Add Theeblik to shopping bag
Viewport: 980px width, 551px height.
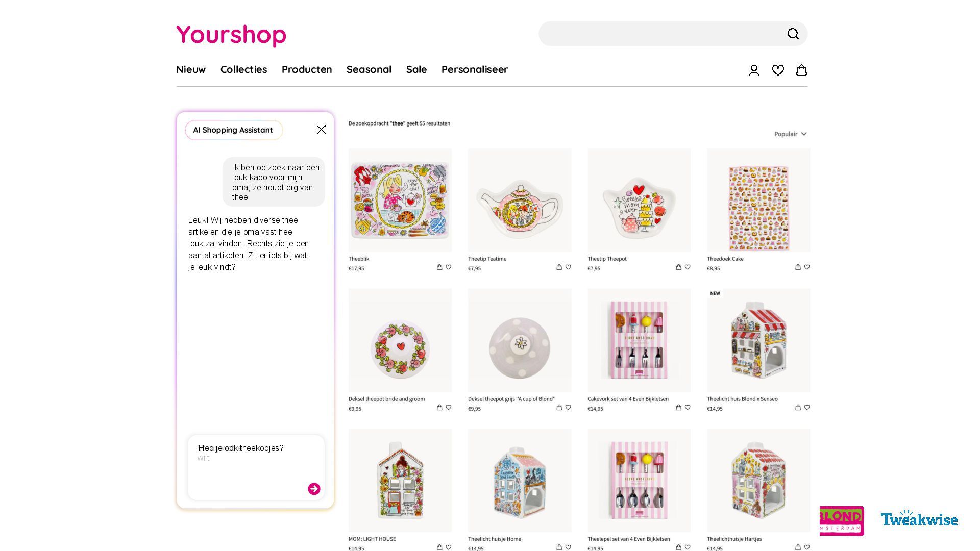pos(439,267)
